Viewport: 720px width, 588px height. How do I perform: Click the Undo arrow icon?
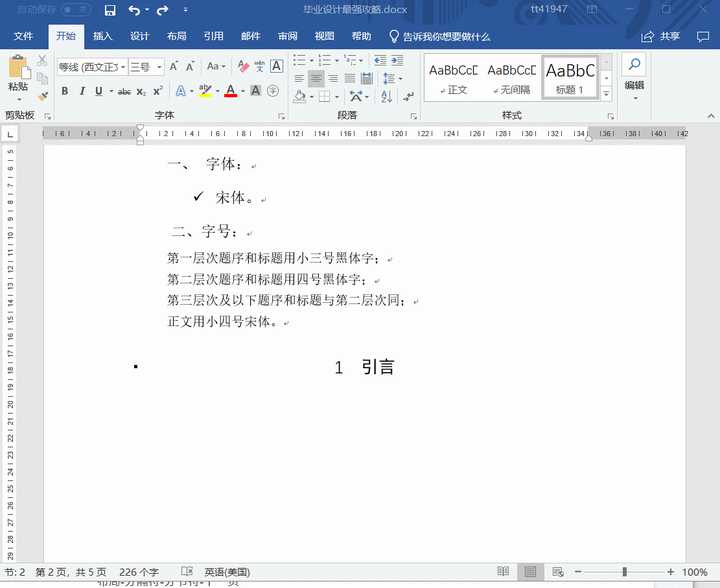[x=134, y=10]
